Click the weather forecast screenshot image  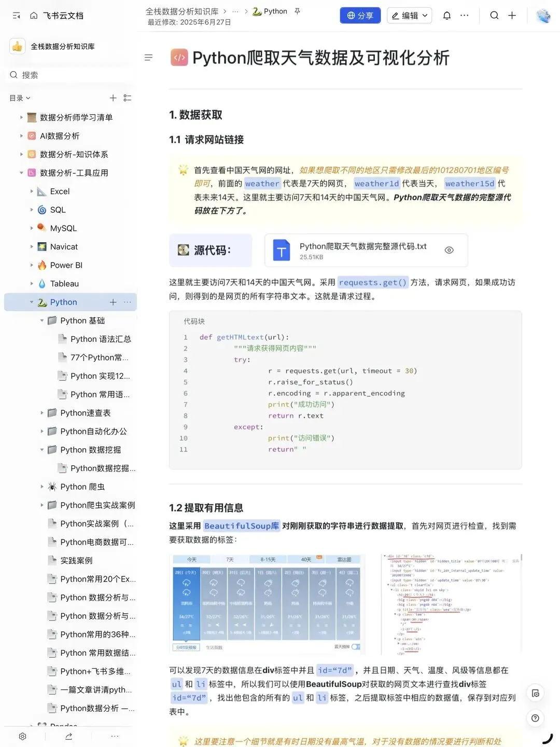tap(267, 604)
